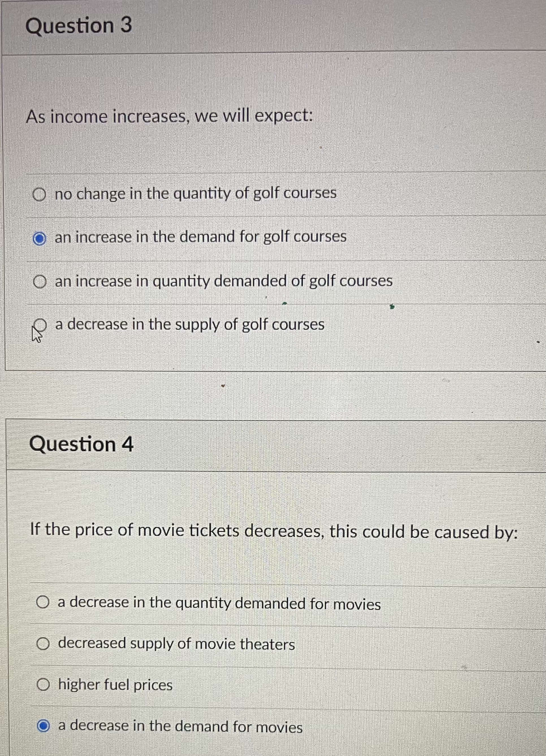Choose the "higher fuel prices" answer
The height and width of the screenshot is (756, 546).
[x=44, y=684]
